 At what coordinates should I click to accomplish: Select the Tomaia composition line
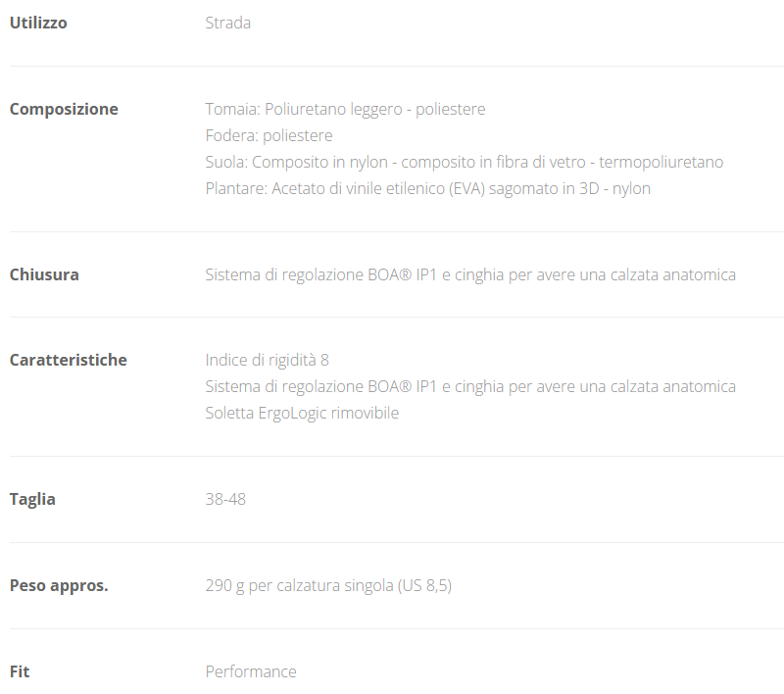345,109
